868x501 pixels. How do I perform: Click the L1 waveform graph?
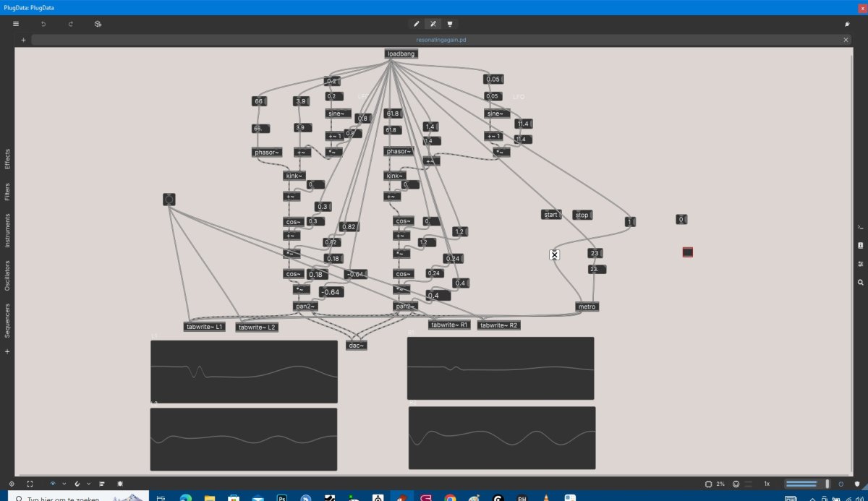244,372
